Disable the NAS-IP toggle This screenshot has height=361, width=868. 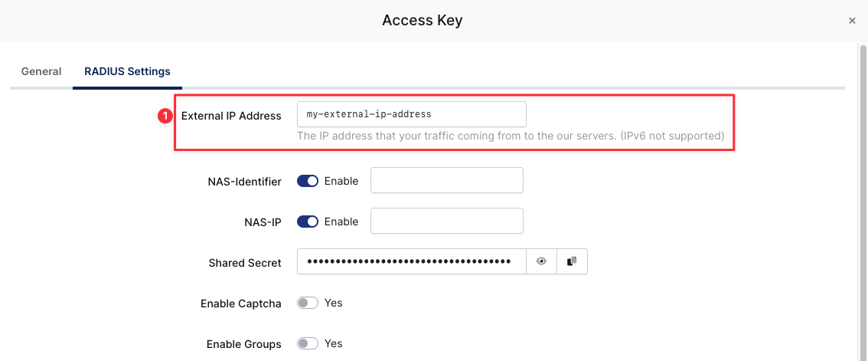pos(308,222)
